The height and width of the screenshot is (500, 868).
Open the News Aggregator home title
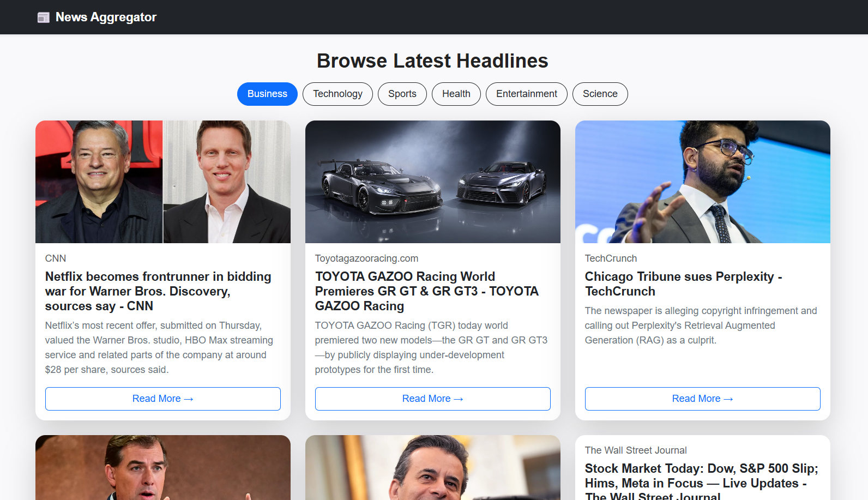click(x=106, y=17)
